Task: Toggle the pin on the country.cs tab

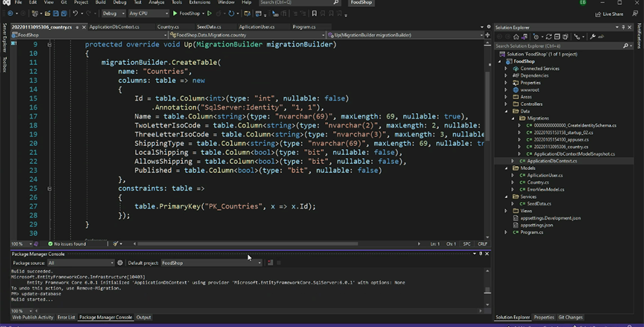Action: (77, 27)
